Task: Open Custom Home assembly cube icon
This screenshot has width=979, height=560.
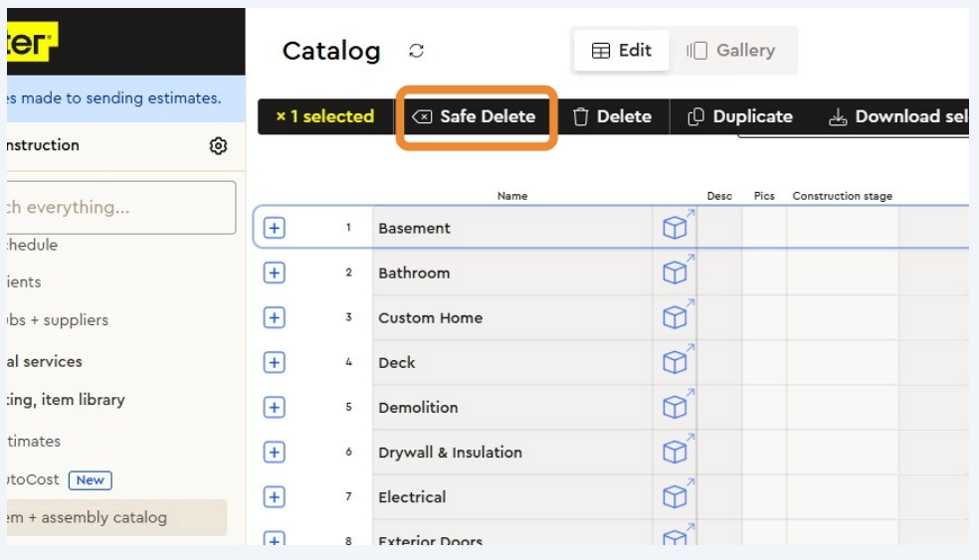Action: (676, 317)
